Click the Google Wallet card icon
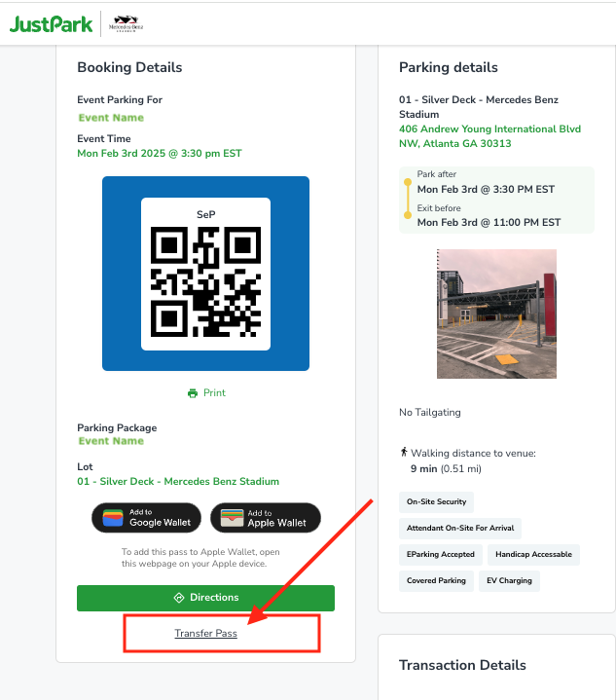The width and height of the screenshot is (616, 700). [113, 518]
